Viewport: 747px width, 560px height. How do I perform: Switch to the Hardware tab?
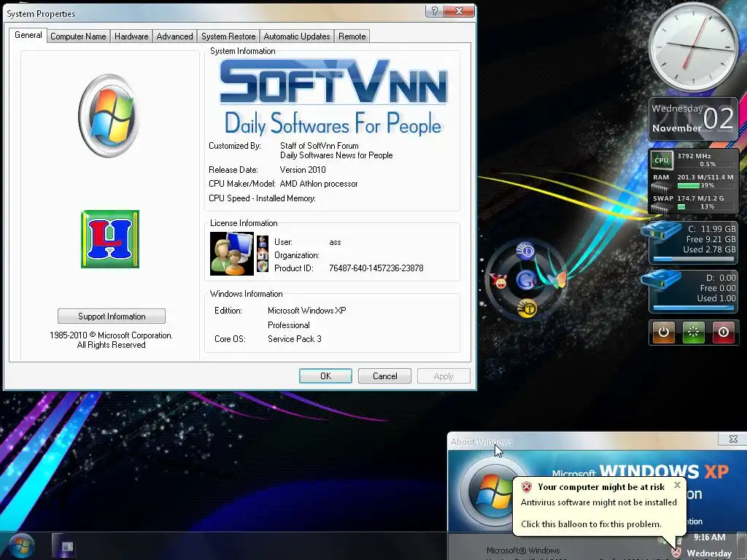[131, 36]
